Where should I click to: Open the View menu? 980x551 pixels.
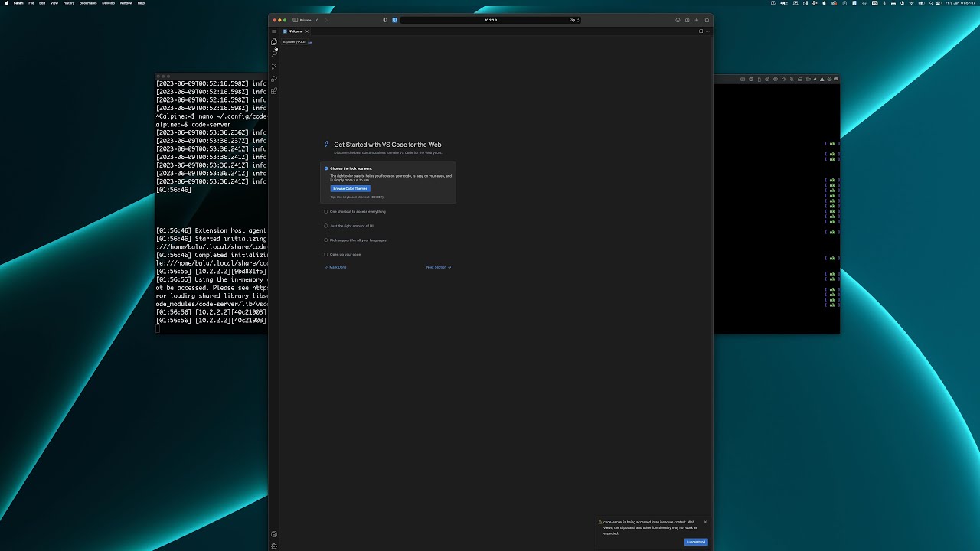tap(54, 3)
